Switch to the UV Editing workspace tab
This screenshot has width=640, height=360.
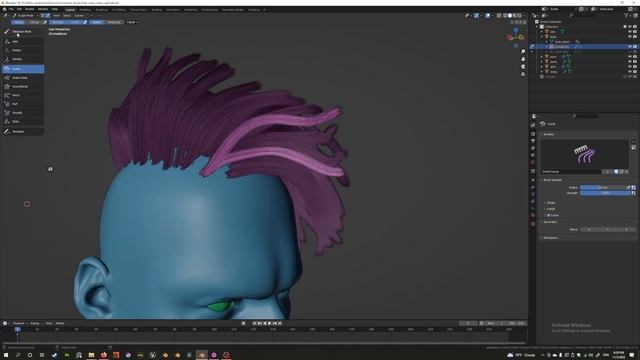(x=118, y=9)
